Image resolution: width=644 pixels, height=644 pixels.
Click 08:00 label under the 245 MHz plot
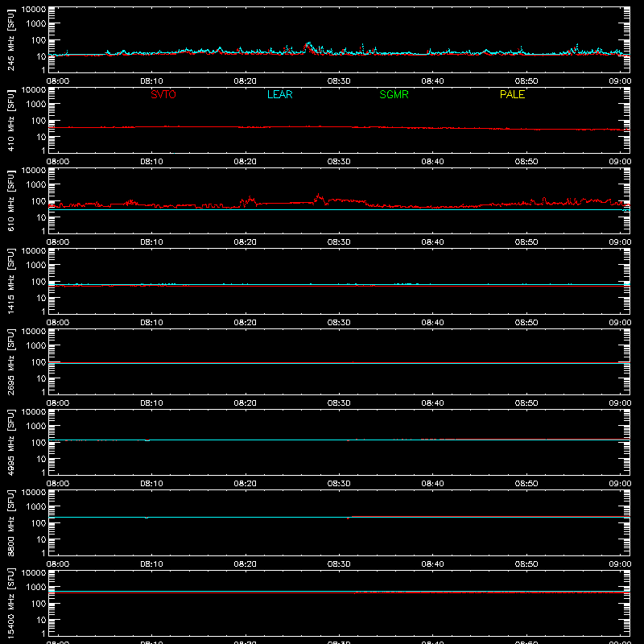click(58, 81)
